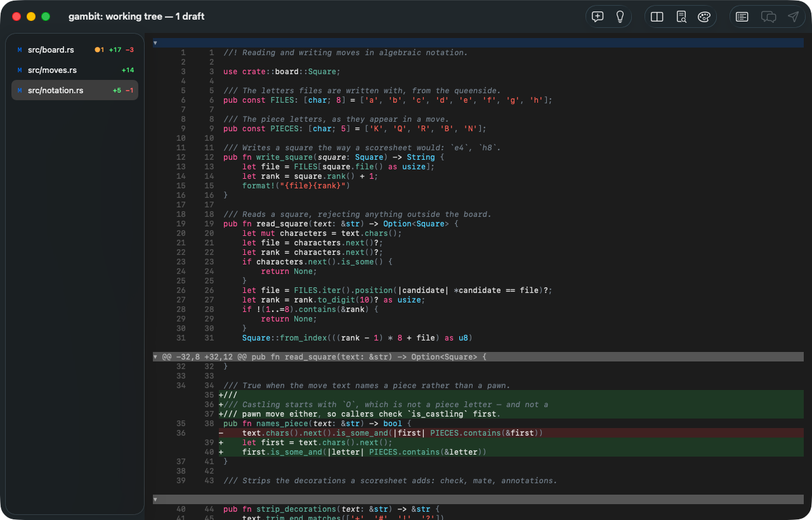Click the comment "The letters files are written with"

pos(362,91)
